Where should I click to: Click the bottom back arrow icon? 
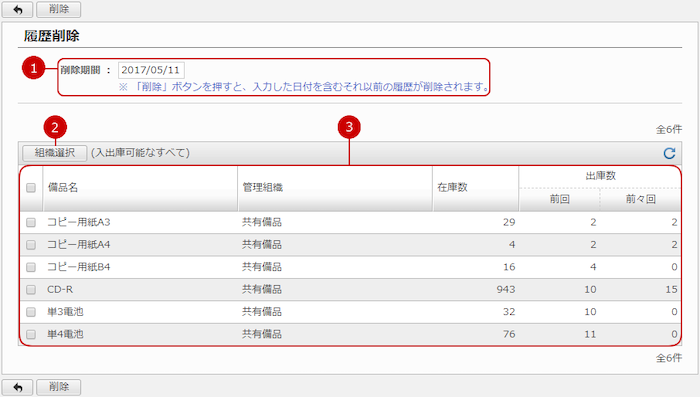tap(17, 387)
